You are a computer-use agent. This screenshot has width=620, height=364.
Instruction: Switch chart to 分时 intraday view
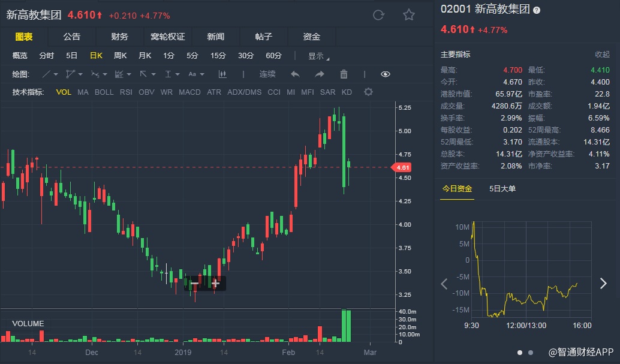click(x=46, y=56)
